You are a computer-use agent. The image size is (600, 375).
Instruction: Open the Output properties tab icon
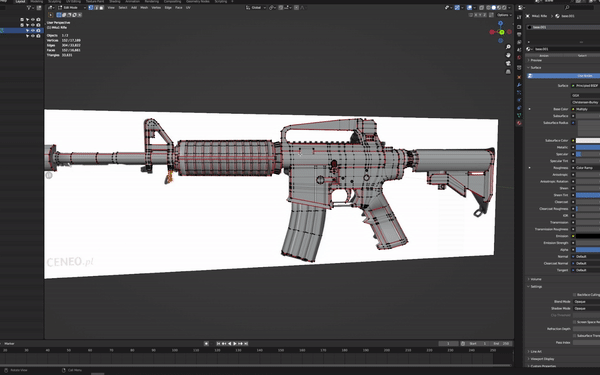point(519,34)
